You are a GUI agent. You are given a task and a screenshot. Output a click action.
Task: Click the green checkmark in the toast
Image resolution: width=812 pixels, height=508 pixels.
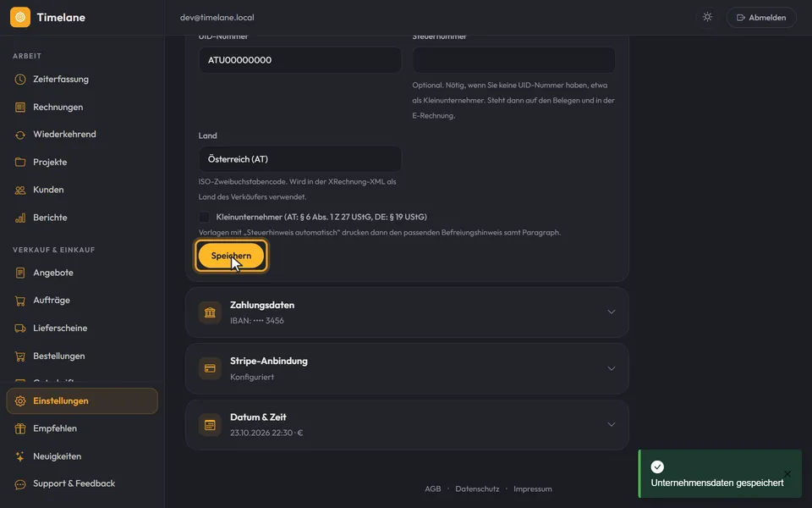point(657,467)
